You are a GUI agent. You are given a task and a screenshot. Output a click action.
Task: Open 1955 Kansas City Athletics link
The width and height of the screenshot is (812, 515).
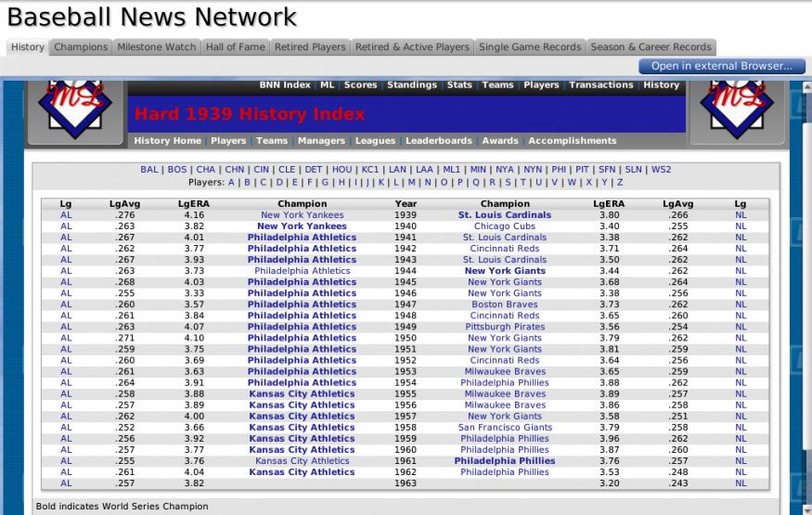302,394
